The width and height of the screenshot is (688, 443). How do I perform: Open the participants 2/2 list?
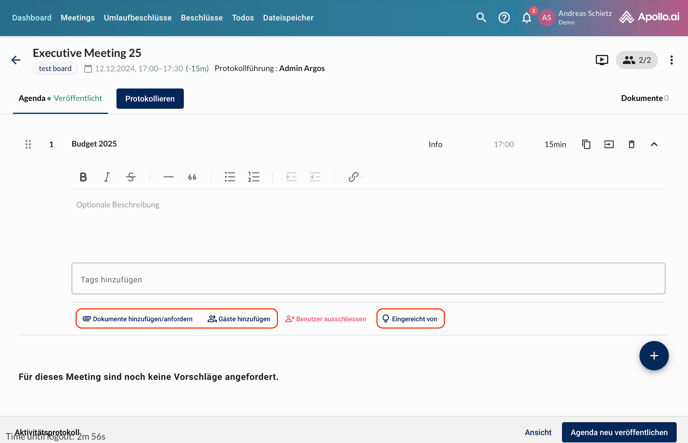(637, 60)
